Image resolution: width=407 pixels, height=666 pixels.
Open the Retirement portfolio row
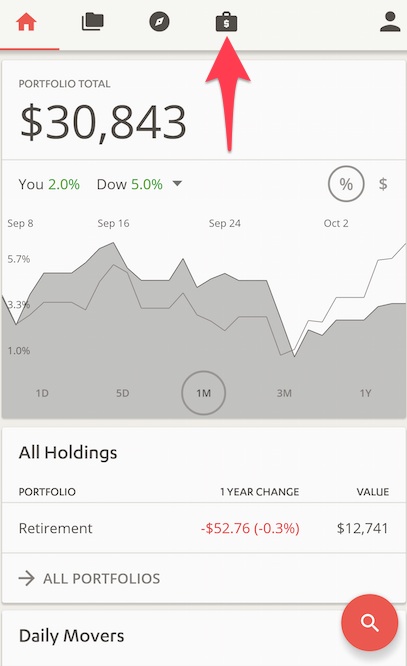click(204, 528)
